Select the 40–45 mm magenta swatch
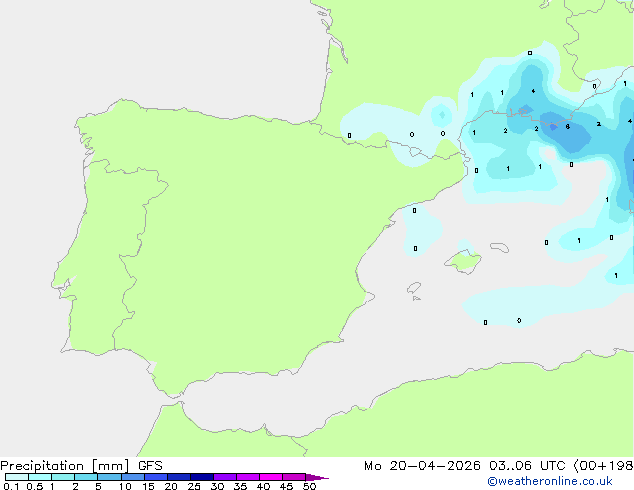The height and width of the screenshot is (490, 634). pos(271,477)
